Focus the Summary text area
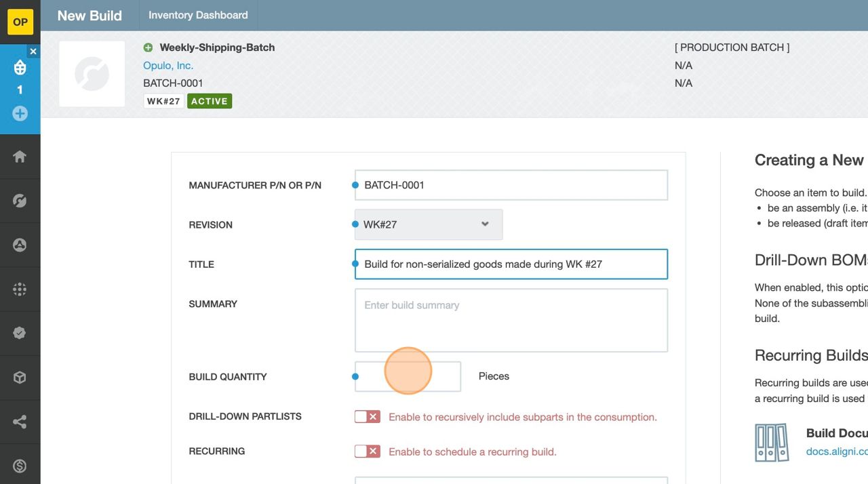 coord(511,321)
